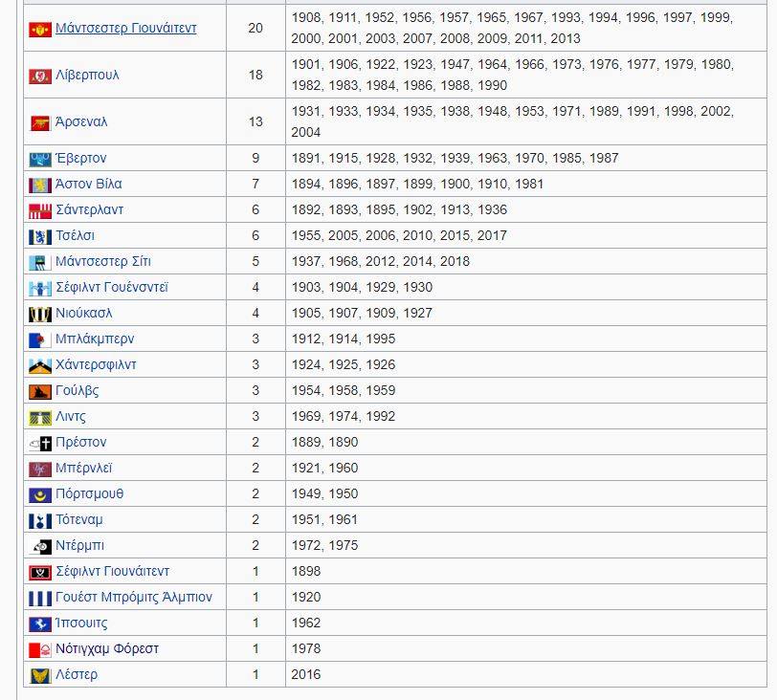Click the Χάντερσφιλντ flag icon
Viewport: 777px width, 700px height.
point(40,366)
